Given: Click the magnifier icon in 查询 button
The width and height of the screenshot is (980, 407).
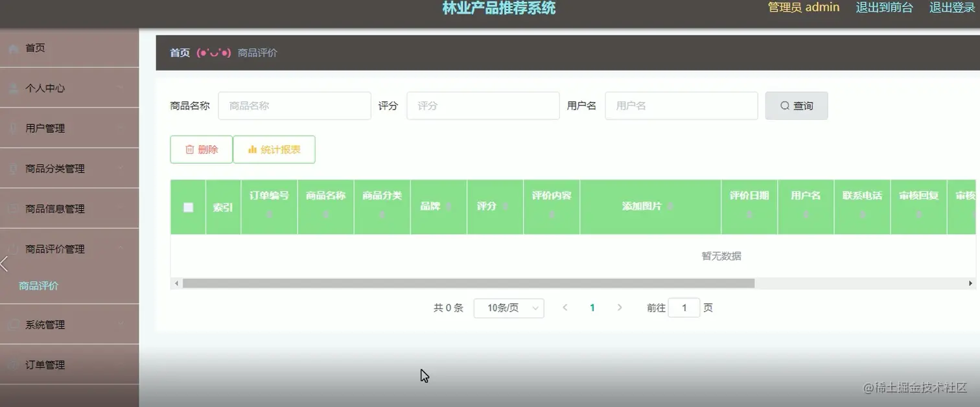Looking at the screenshot, I should (x=784, y=106).
